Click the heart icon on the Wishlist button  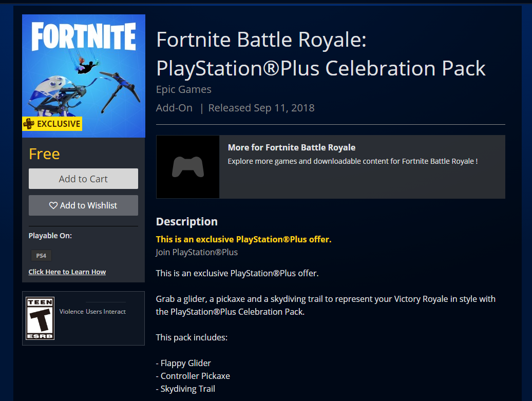tap(53, 205)
